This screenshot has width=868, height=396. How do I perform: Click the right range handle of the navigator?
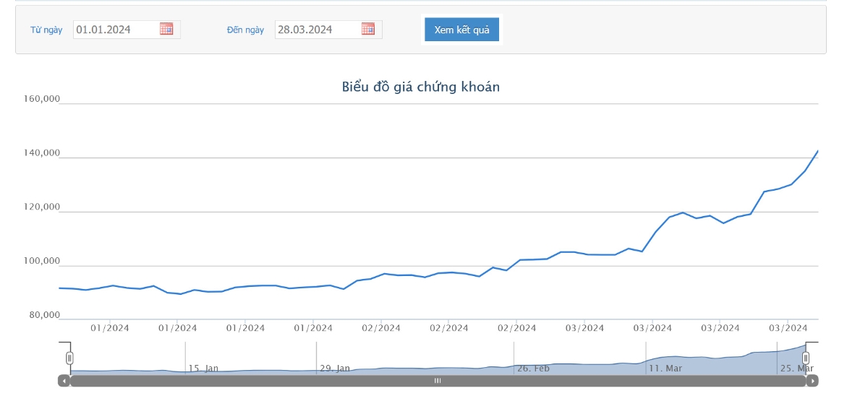click(x=806, y=358)
